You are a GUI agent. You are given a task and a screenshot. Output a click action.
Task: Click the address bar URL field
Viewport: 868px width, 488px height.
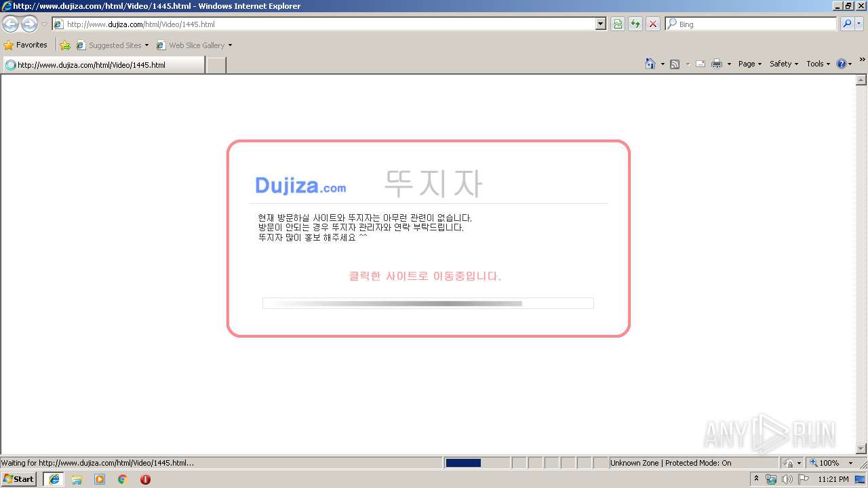point(324,24)
